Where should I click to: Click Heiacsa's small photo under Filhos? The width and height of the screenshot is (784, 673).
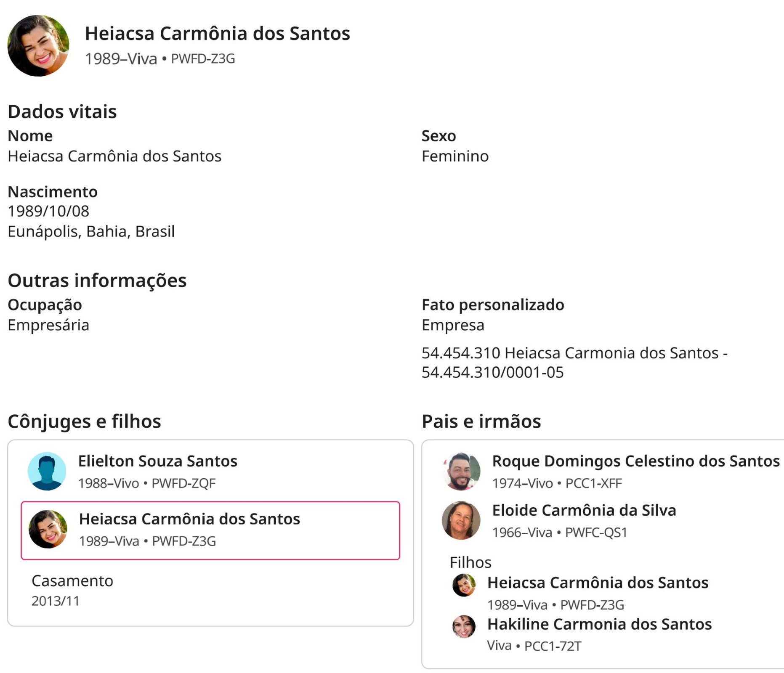[464, 585]
